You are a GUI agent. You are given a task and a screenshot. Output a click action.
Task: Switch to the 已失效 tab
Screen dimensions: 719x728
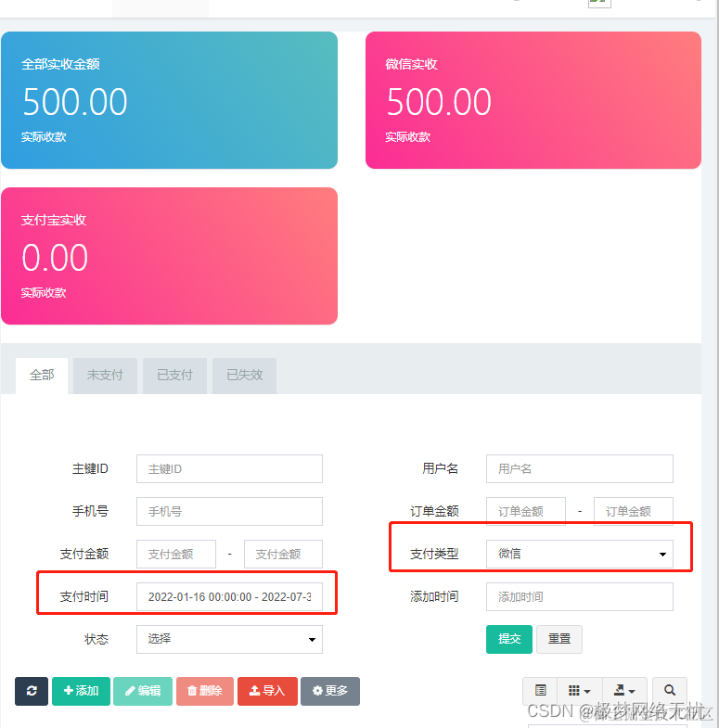click(244, 376)
